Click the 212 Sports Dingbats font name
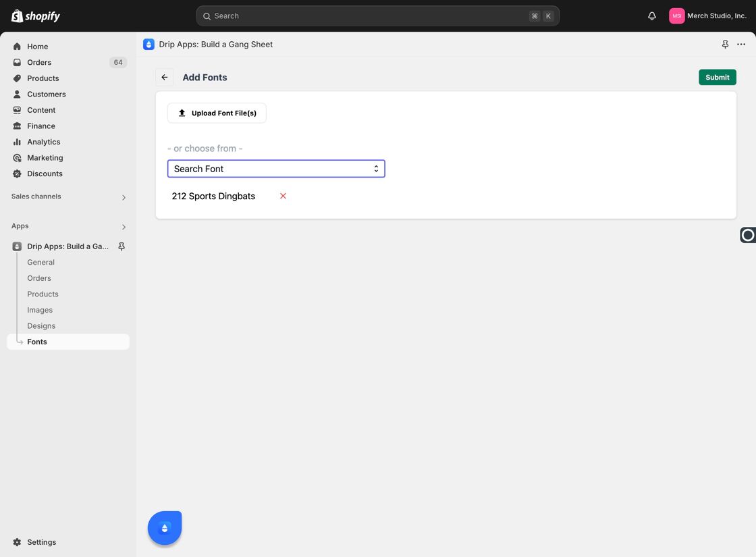This screenshot has width=756, height=557. pos(213,196)
